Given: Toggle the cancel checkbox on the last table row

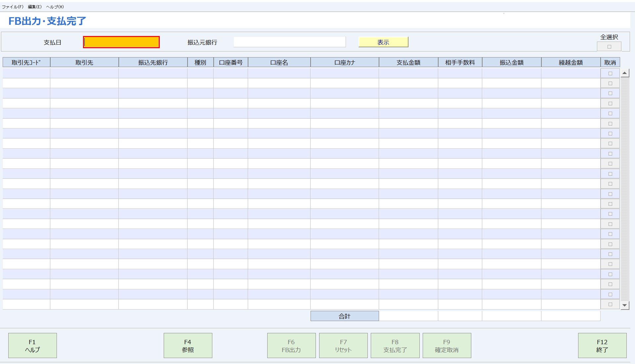Looking at the screenshot, I should pyautogui.click(x=610, y=304).
